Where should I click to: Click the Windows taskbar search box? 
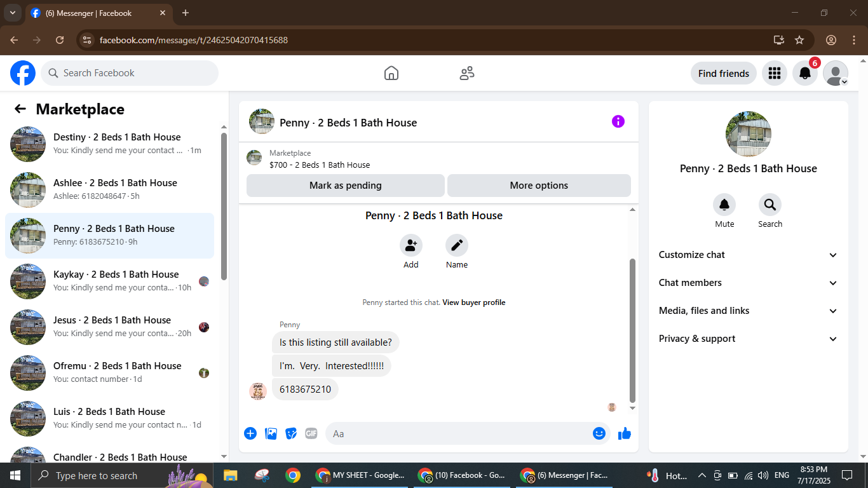pyautogui.click(x=121, y=475)
